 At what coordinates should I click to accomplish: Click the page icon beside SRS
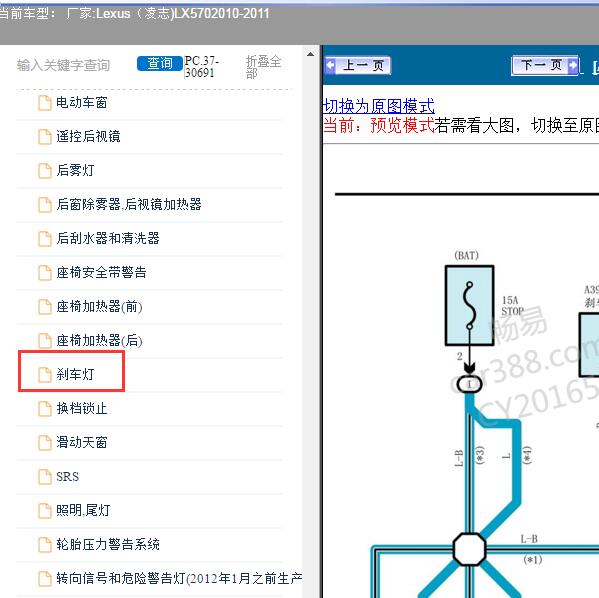(x=45, y=477)
